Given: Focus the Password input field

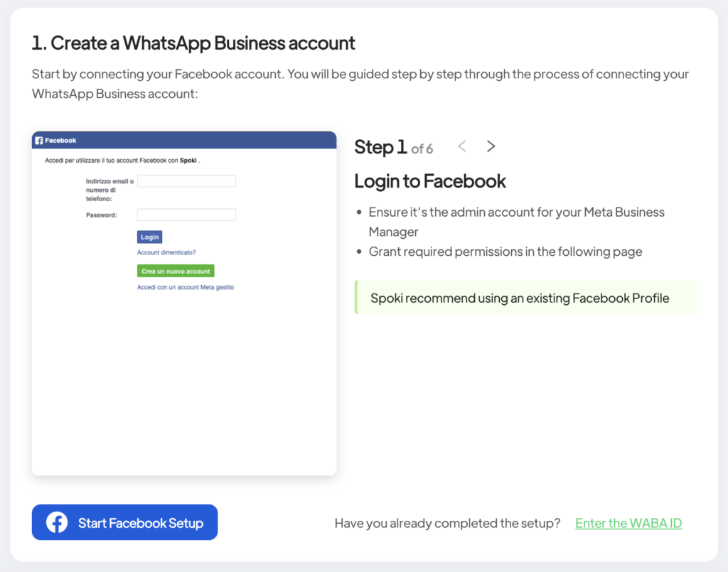Looking at the screenshot, I should (186, 215).
